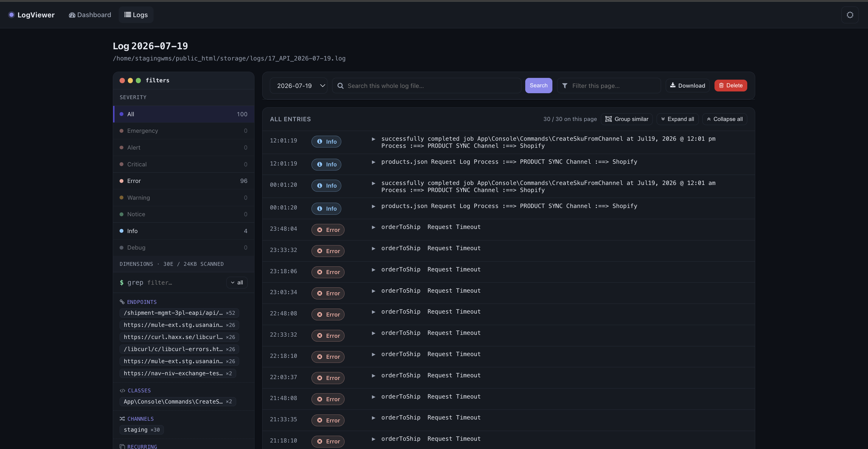
Task: Click the link icon beside ENDPOINTS
Action: tap(122, 302)
